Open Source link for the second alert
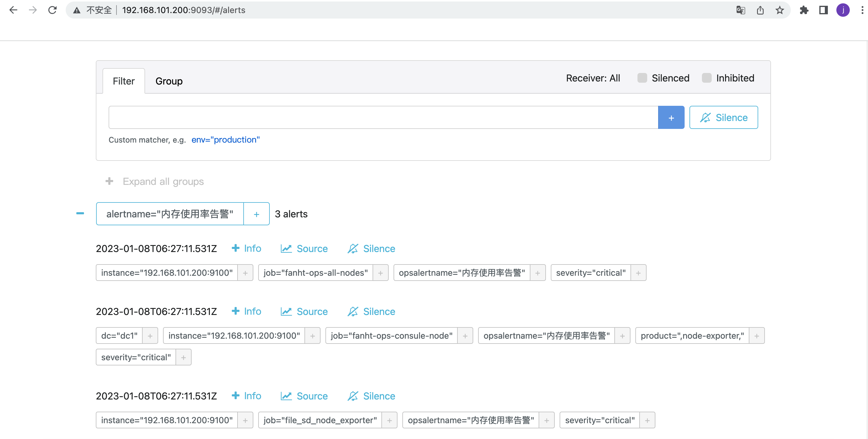868x439 pixels. coord(304,311)
